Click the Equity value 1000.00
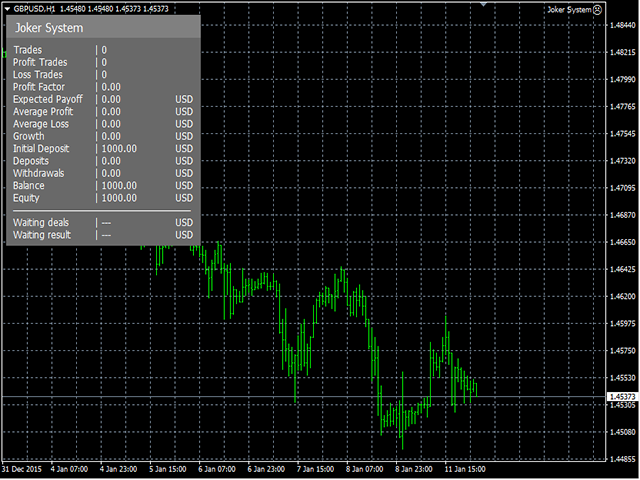 click(x=119, y=198)
